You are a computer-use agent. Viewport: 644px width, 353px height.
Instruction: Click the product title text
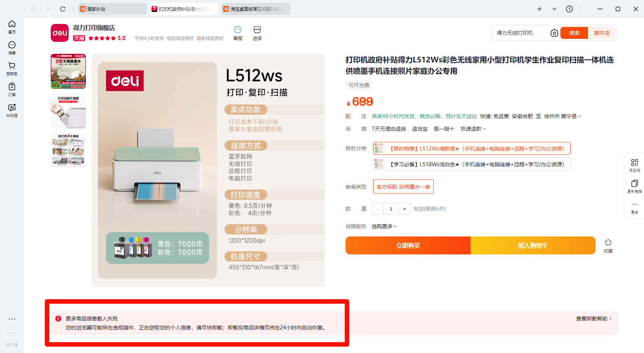[479, 65]
